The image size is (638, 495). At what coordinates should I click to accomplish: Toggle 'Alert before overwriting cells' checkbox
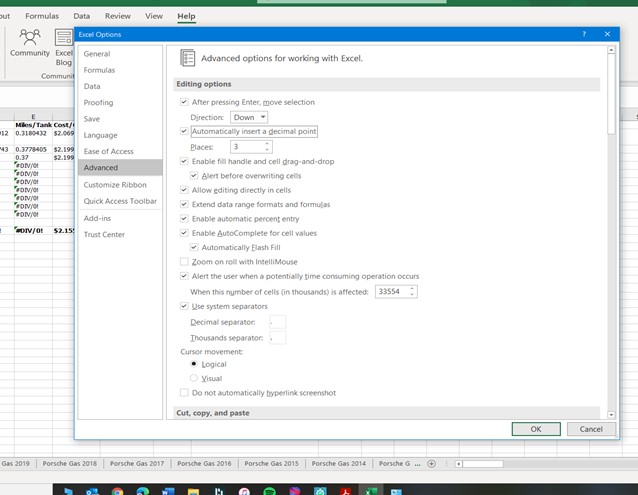194,175
